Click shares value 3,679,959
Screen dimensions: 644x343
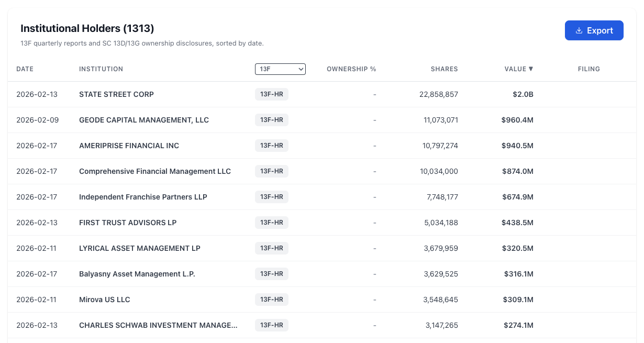pyautogui.click(x=441, y=248)
